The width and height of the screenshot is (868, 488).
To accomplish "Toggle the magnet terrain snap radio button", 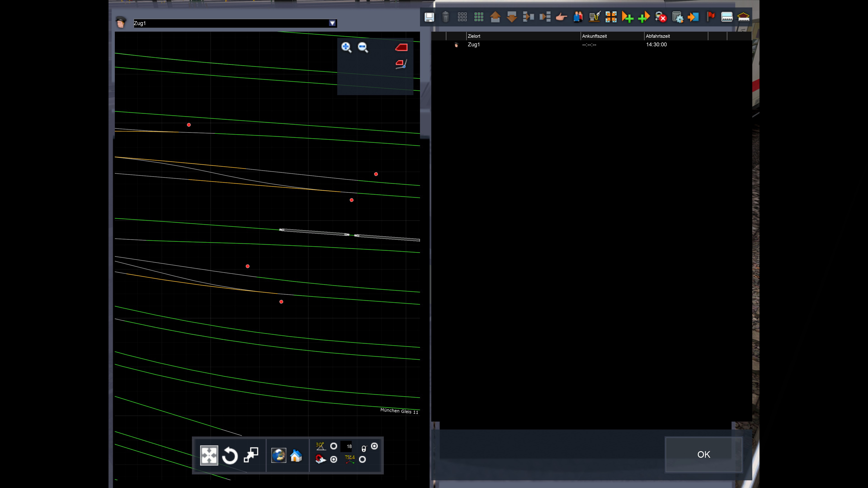I will click(334, 459).
